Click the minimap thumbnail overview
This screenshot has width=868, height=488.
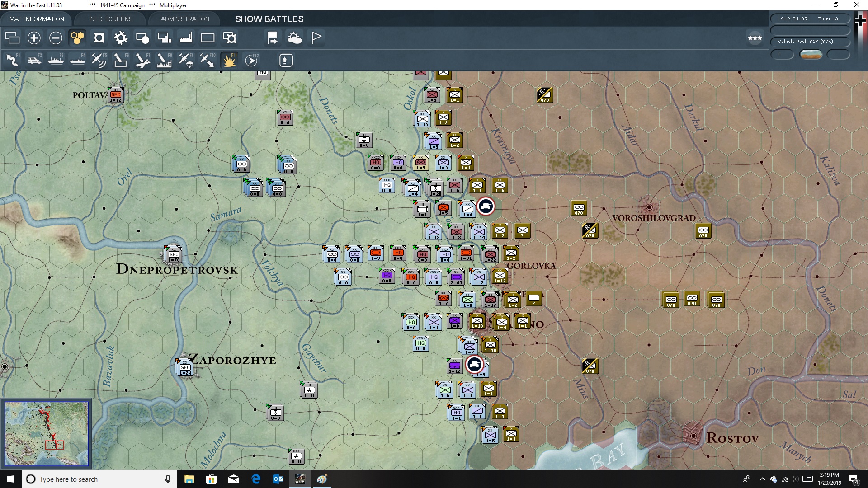[x=46, y=433]
